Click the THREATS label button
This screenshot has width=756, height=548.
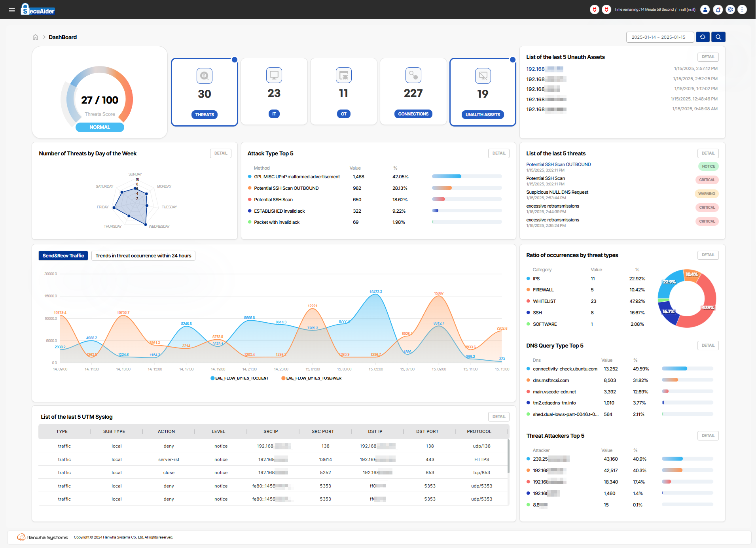[x=205, y=115]
